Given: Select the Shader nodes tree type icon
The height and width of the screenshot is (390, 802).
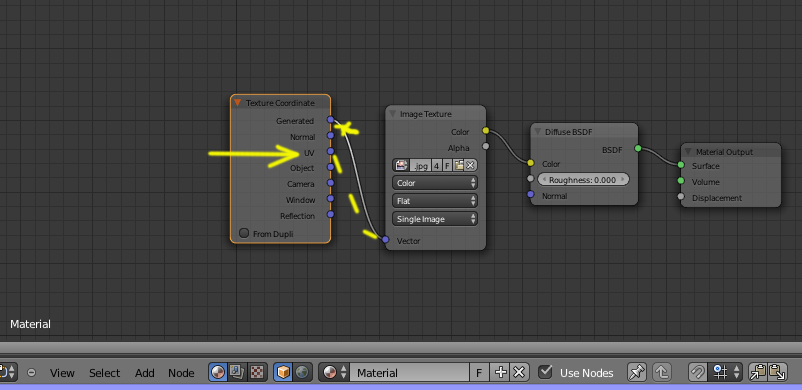Looking at the screenshot, I should tap(218, 373).
